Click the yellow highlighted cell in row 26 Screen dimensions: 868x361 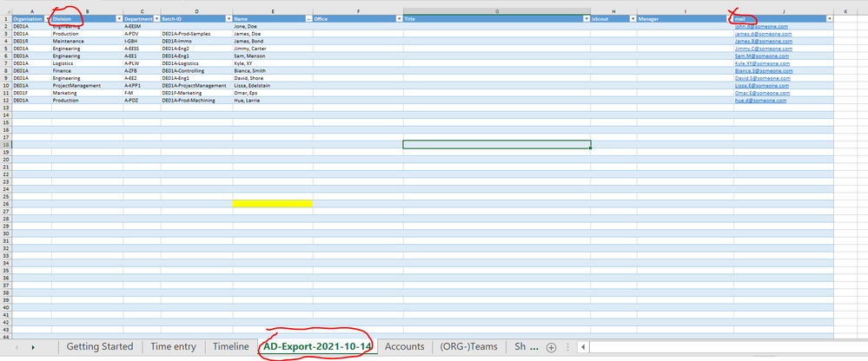(x=273, y=204)
